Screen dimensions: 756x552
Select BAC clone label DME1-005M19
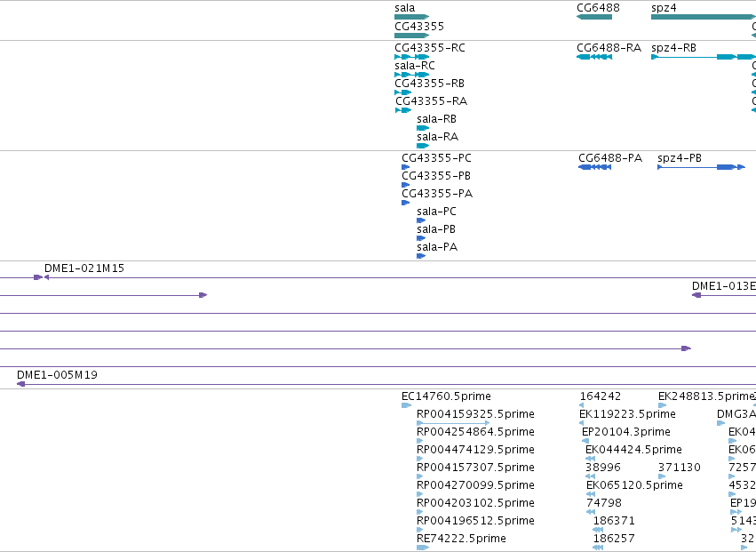(57, 375)
